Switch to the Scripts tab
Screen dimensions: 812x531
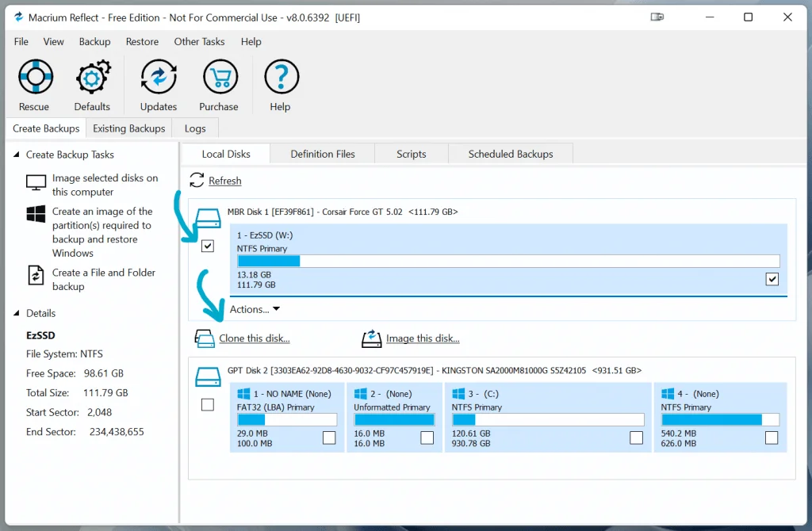(x=412, y=155)
